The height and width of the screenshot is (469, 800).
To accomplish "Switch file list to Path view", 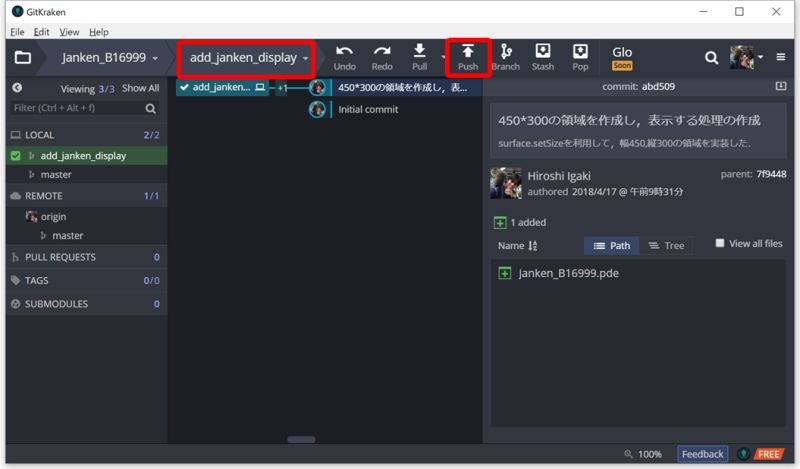I will click(x=612, y=245).
